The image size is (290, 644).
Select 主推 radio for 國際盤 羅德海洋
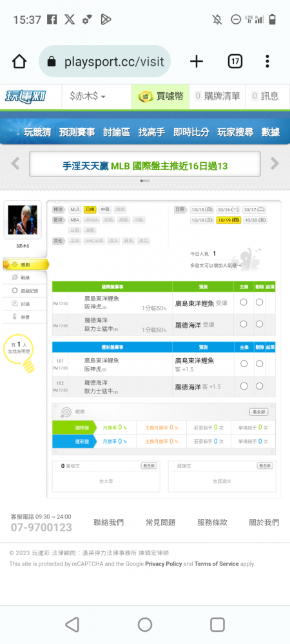[x=244, y=324]
